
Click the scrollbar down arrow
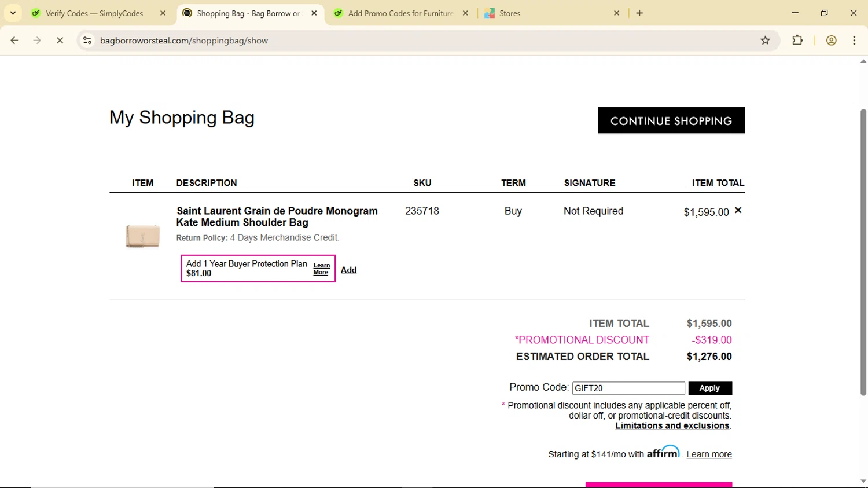[863, 482]
